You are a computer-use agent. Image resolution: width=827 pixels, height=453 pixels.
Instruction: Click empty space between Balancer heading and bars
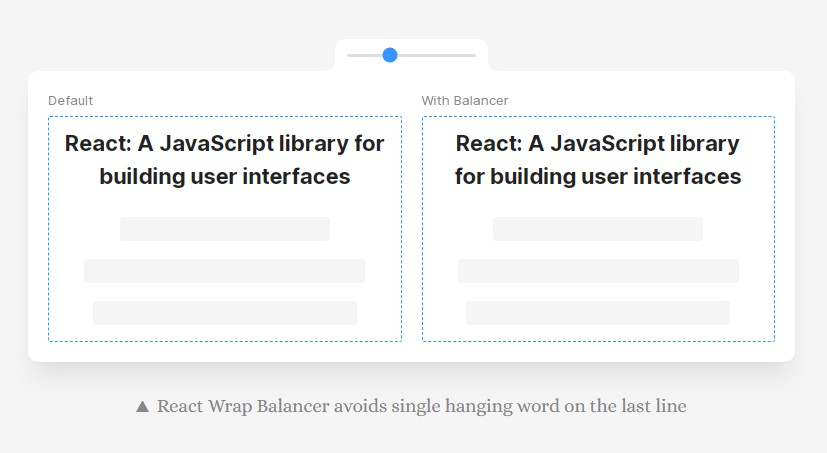[x=597, y=203]
